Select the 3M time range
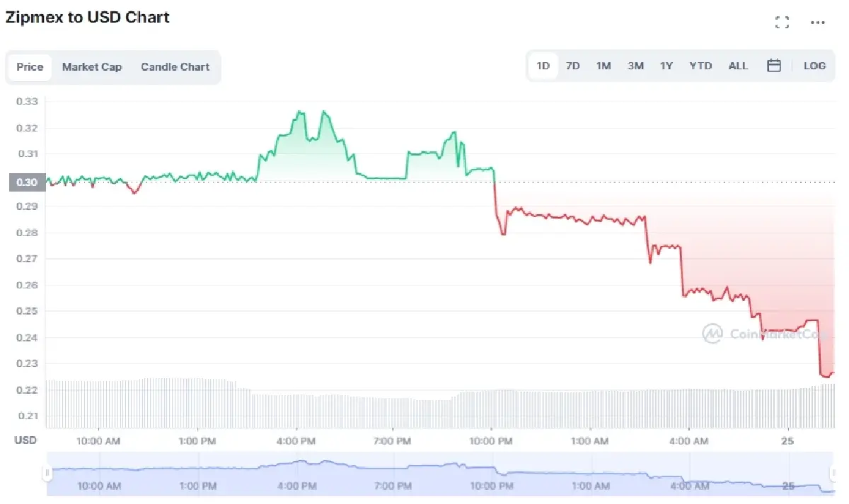 tap(635, 65)
